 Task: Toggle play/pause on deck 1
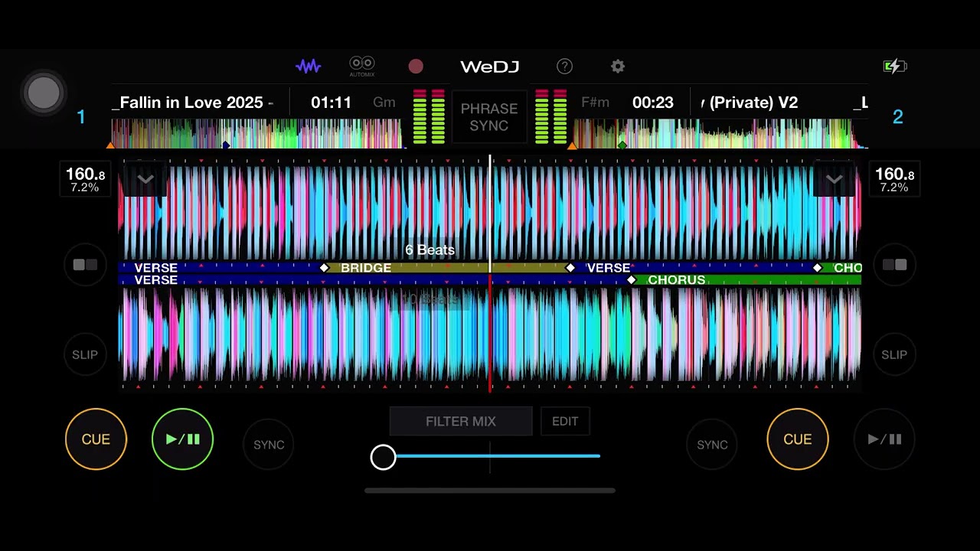point(182,439)
